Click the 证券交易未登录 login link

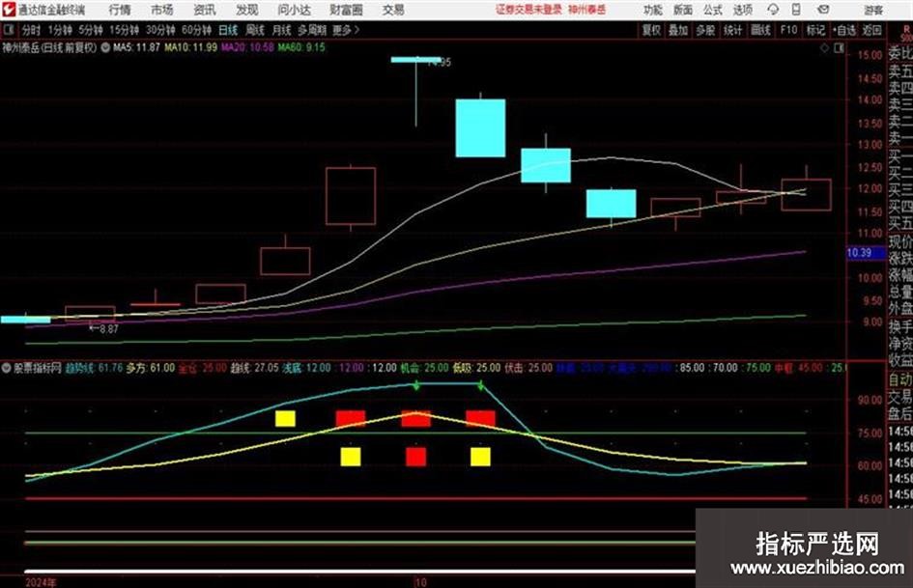pyautogui.click(x=528, y=10)
